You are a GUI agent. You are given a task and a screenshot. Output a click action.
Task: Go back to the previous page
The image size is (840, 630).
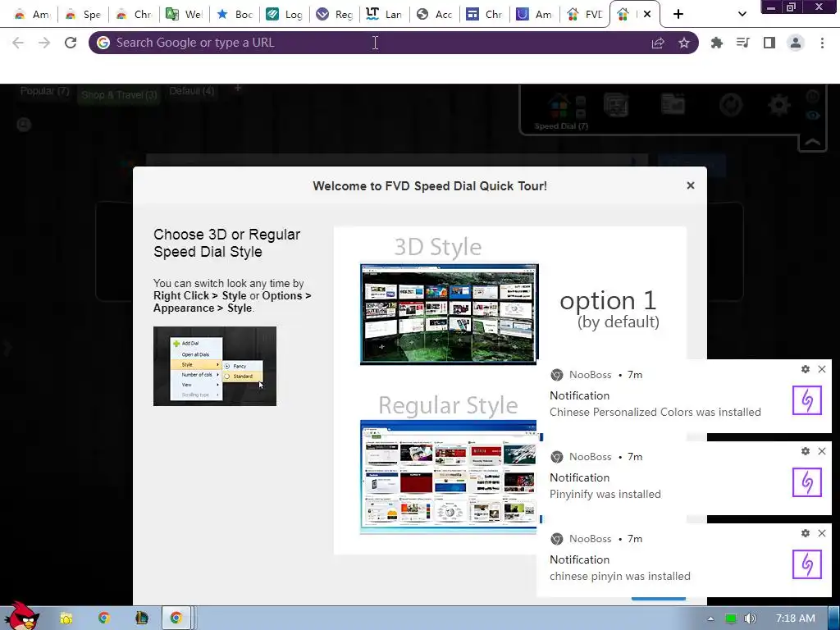coord(18,43)
